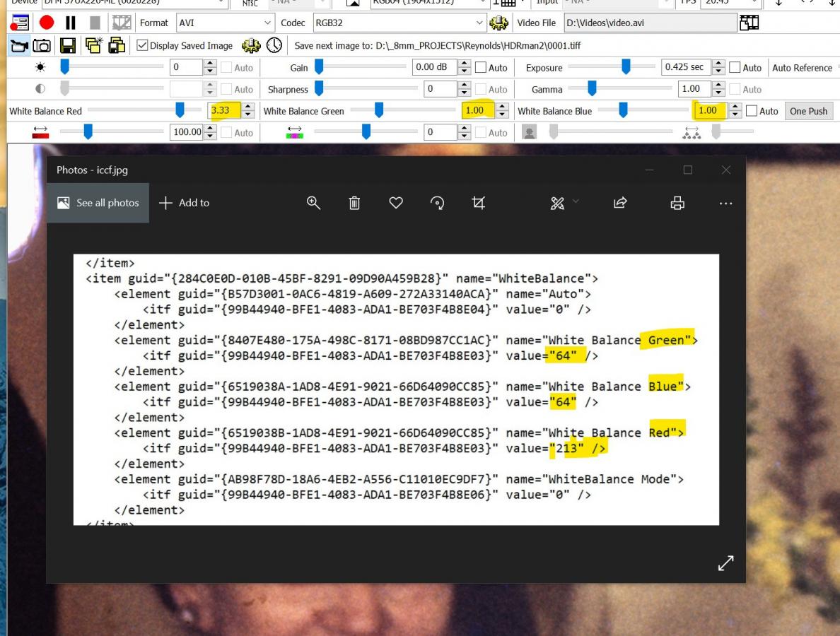Open the edit and create dropdown arrow

pos(576,202)
